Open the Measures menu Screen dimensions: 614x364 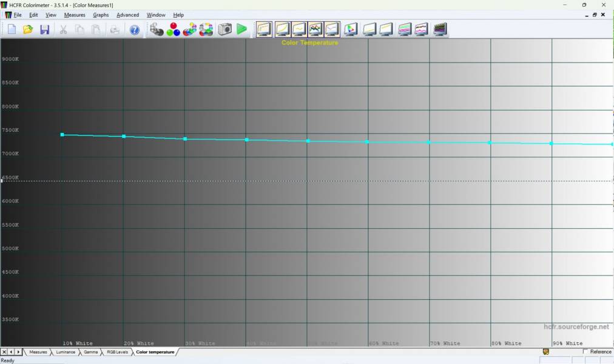click(x=75, y=15)
